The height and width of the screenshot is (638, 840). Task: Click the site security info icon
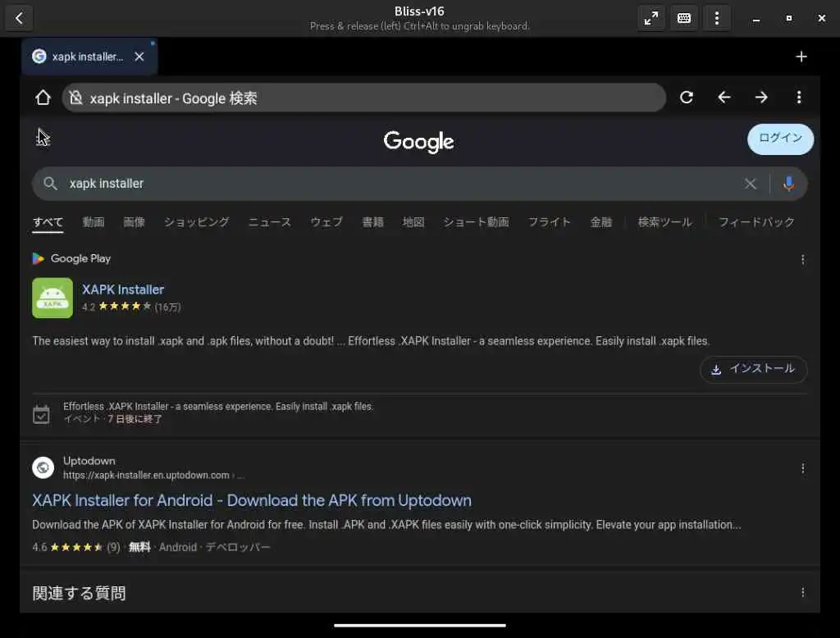coord(76,98)
